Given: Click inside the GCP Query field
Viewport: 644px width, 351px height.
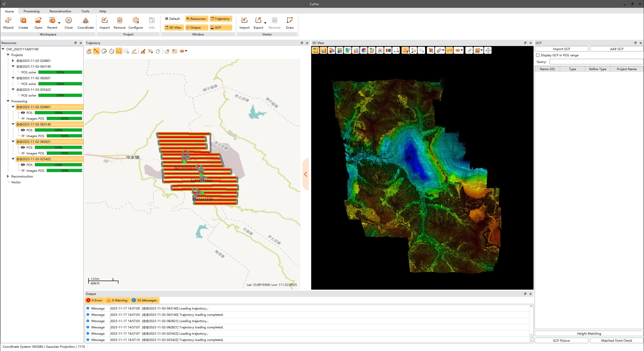Looking at the screenshot, I should [x=596, y=62].
